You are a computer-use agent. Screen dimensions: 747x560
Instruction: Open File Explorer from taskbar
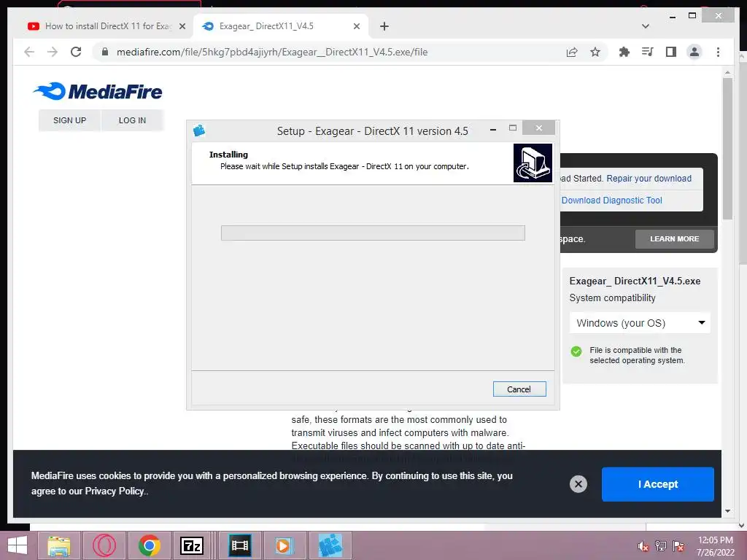[59, 545]
